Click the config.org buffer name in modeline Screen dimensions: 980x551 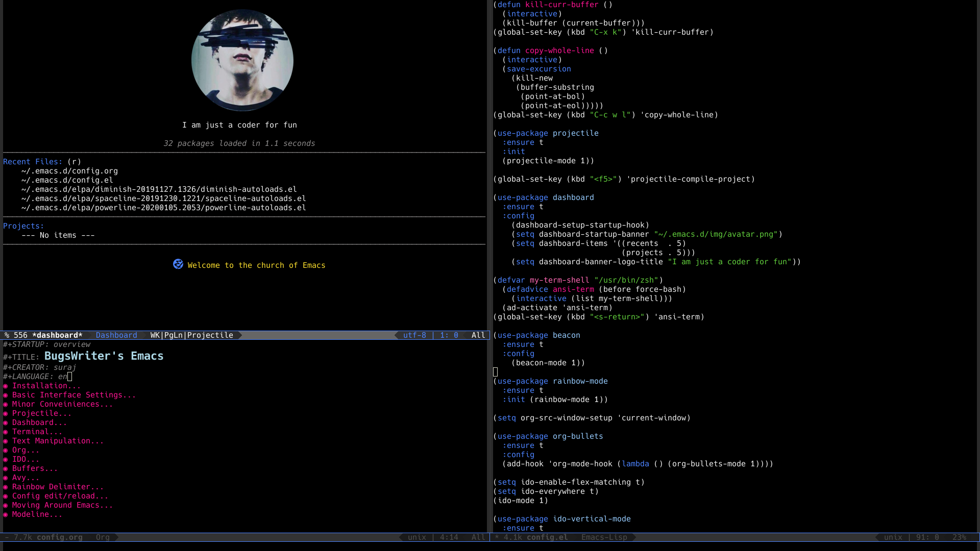[59, 537]
